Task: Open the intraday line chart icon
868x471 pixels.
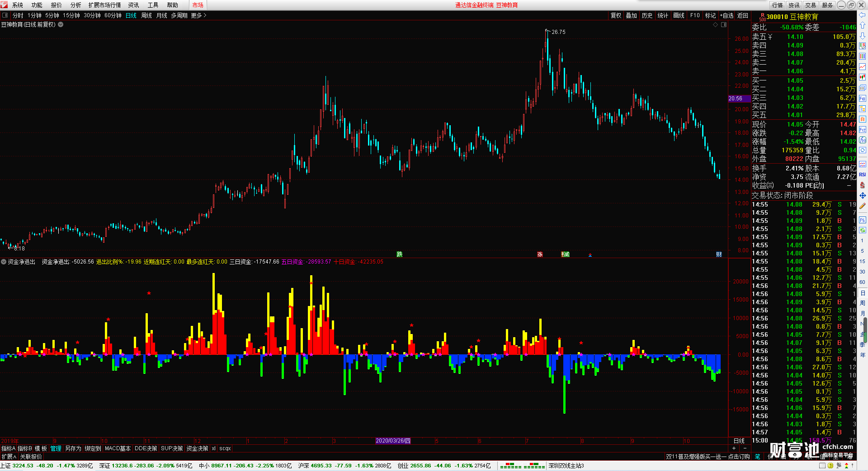Action: pyautogui.click(x=863, y=67)
